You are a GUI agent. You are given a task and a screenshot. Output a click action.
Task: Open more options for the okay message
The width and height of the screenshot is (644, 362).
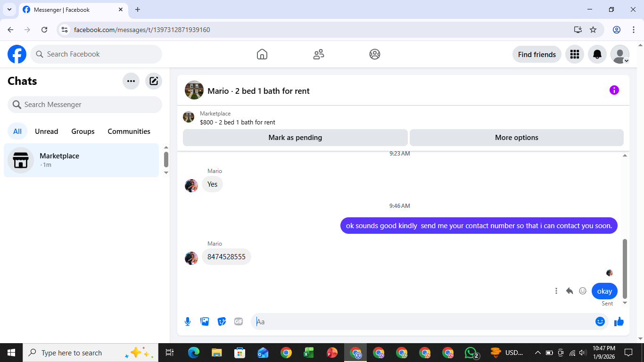(556, 291)
